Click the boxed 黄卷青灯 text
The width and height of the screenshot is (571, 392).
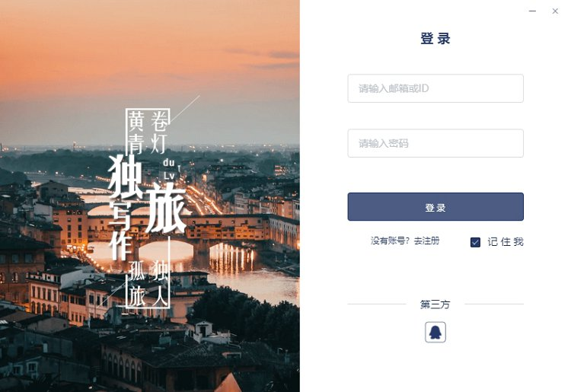click(x=148, y=132)
